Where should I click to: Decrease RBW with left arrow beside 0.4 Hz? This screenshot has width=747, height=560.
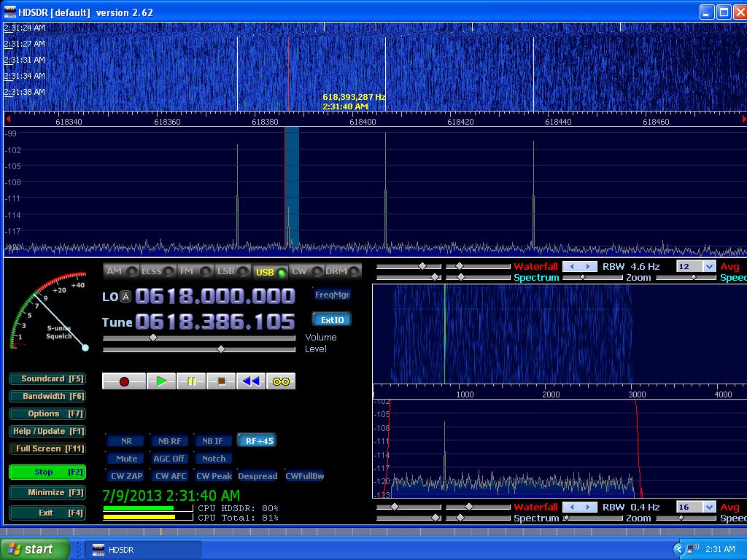571,507
